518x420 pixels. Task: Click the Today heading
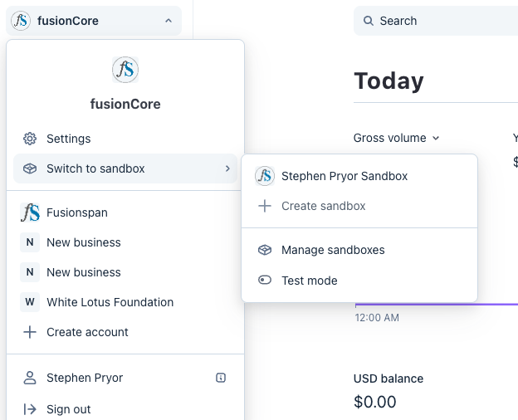tap(388, 81)
